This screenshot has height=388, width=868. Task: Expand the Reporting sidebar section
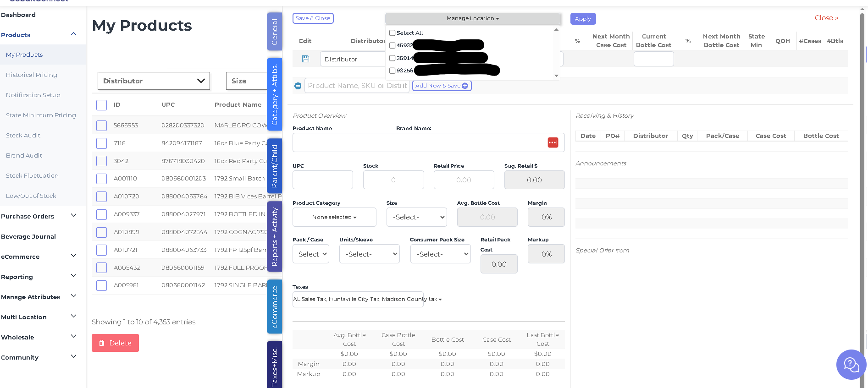click(x=73, y=276)
